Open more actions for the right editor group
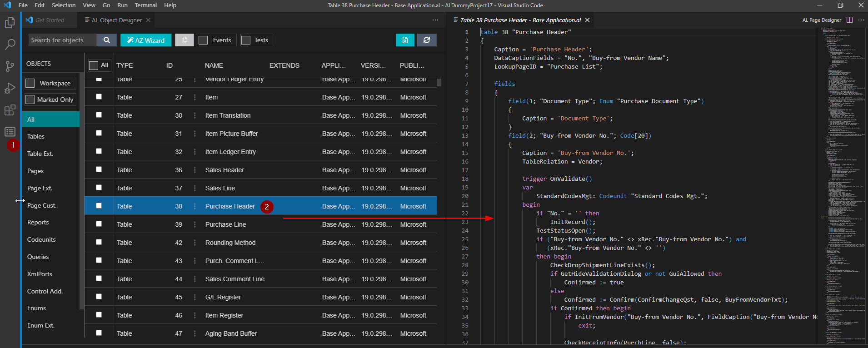868x348 pixels. click(861, 20)
